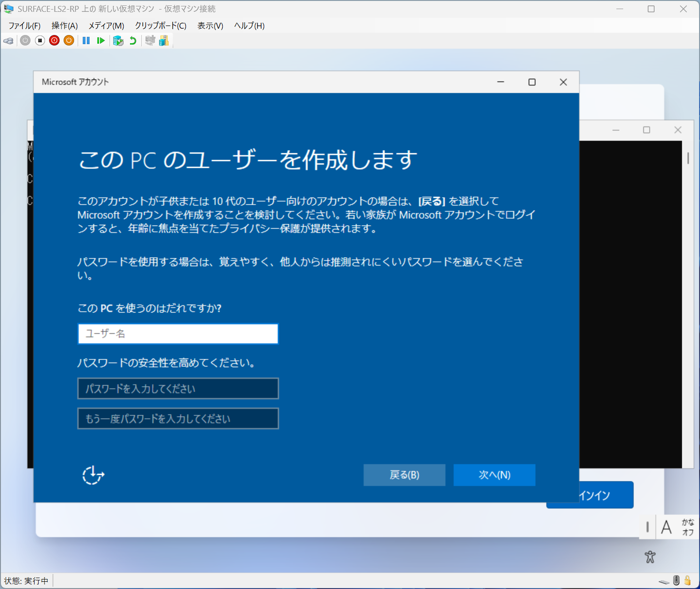Open the クリップボード(C) dropdown menu
Viewport: 700px width, 589px height.
pyautogui.click(x=160, y=26)
